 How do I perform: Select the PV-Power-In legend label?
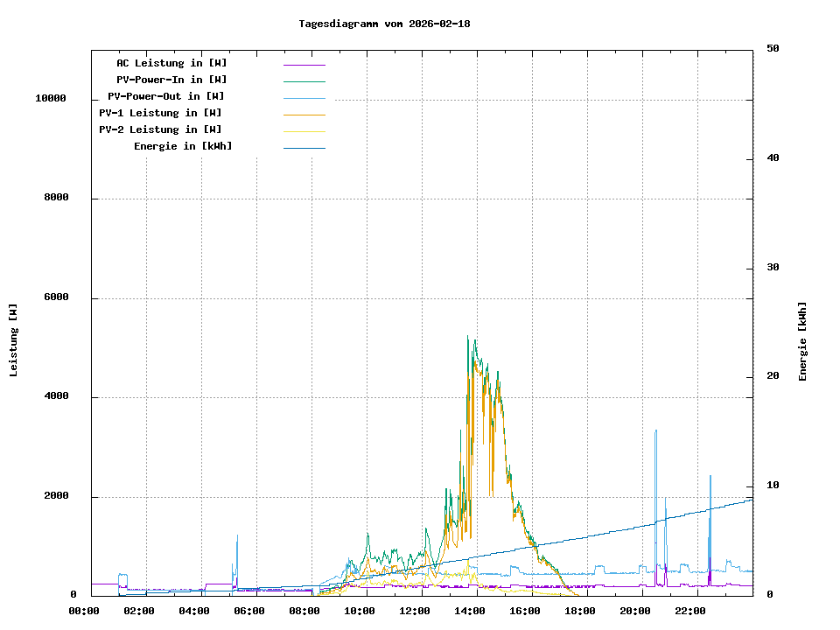[171, 80]
